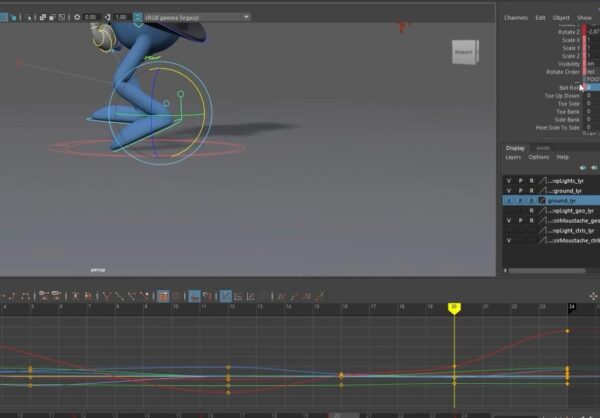The image size is (600, 418).
Task: Switch to the Anim layers tab
Action: 543,148
